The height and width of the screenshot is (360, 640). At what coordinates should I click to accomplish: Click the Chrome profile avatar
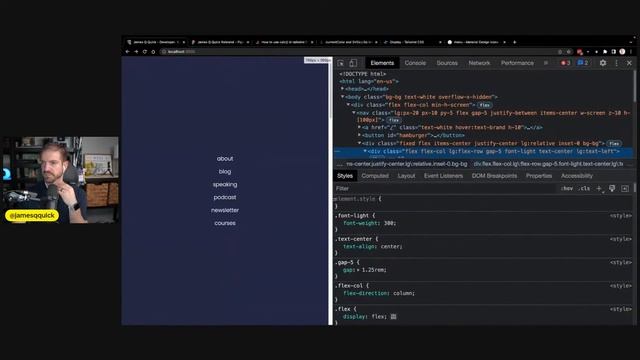(x=622, y=52)
